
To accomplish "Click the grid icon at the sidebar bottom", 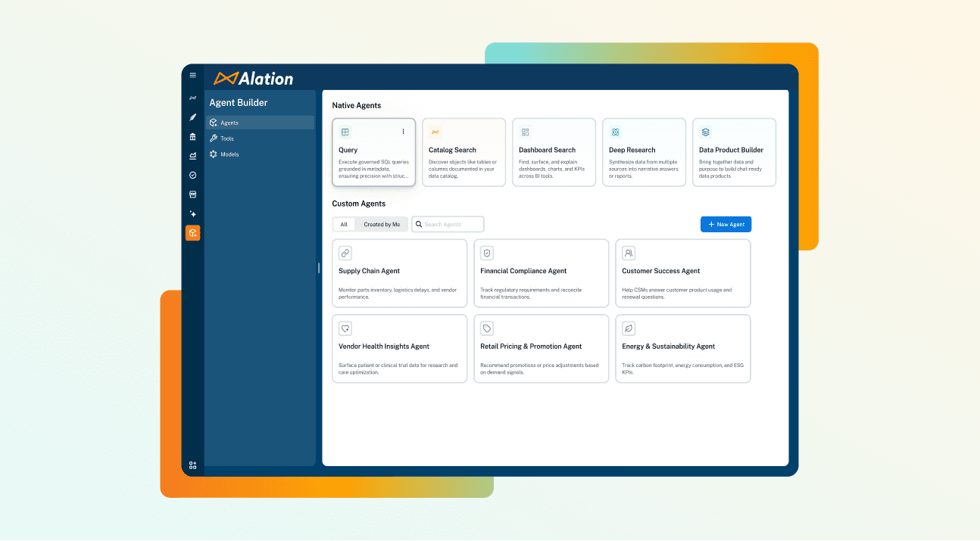I will coord(192,465).
